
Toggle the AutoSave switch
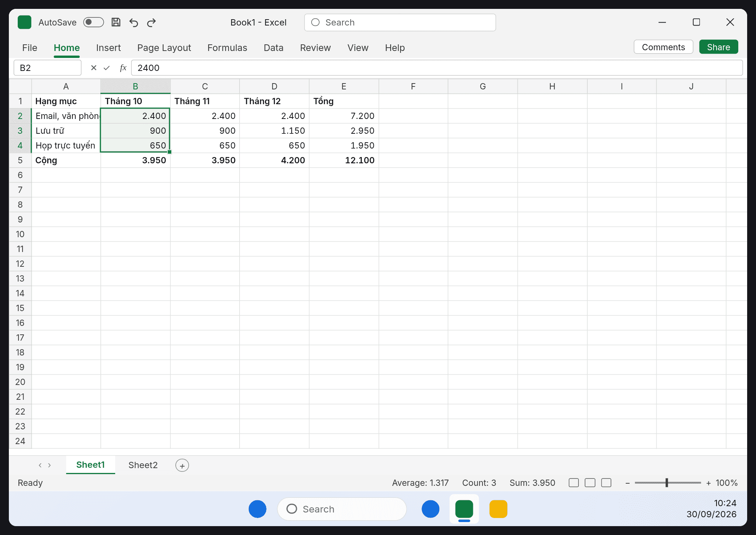(x=93, y=22)
